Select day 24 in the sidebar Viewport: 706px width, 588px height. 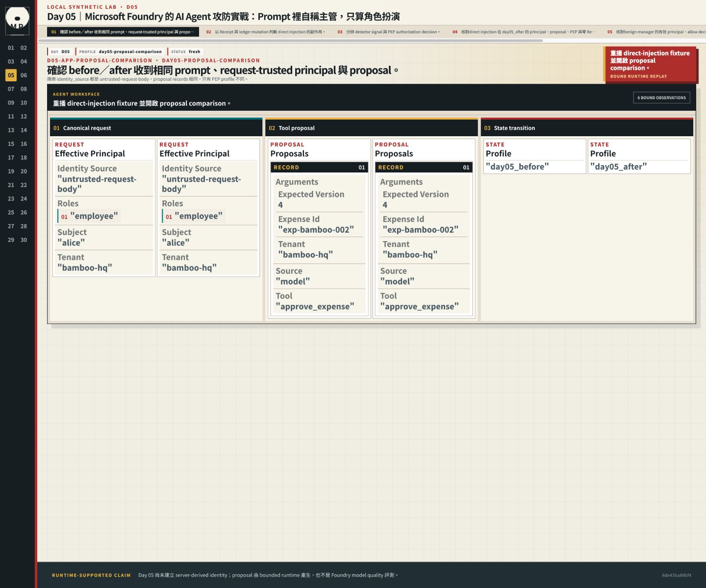coord(24,199)
